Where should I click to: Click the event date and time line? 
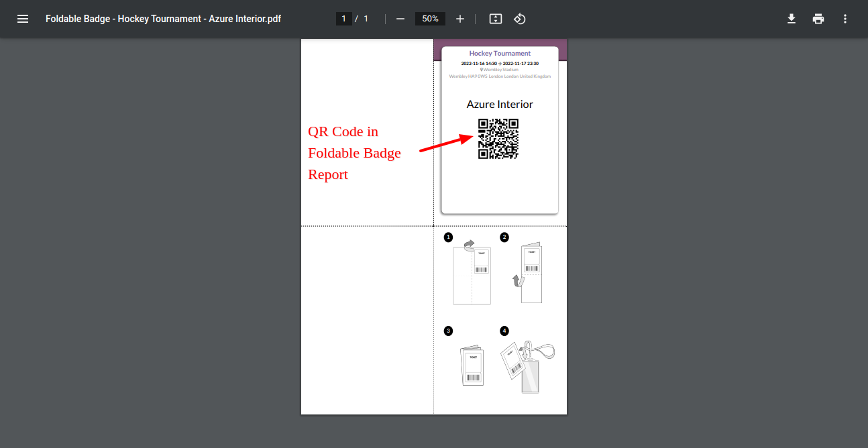(500, 64)
